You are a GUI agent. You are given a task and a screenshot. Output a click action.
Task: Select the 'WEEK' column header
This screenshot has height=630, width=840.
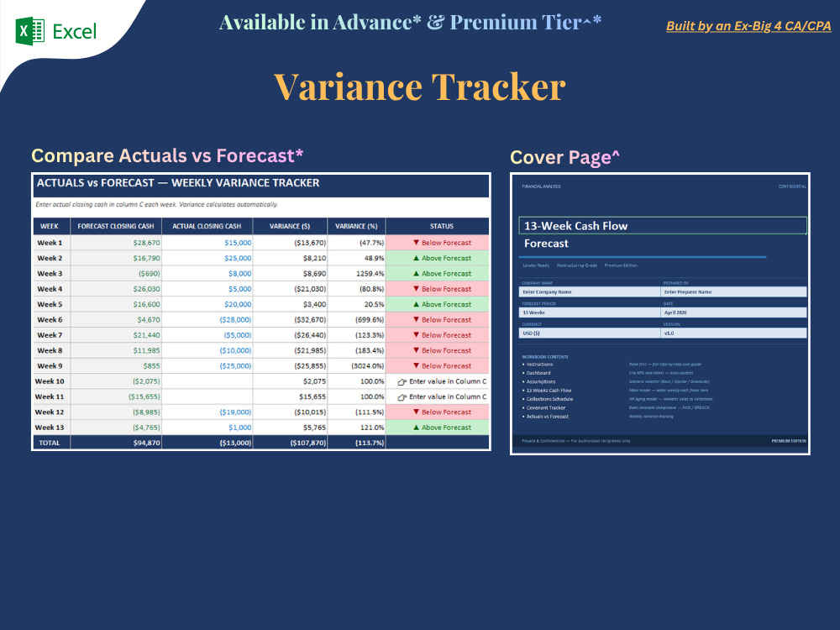coord(50,226)
